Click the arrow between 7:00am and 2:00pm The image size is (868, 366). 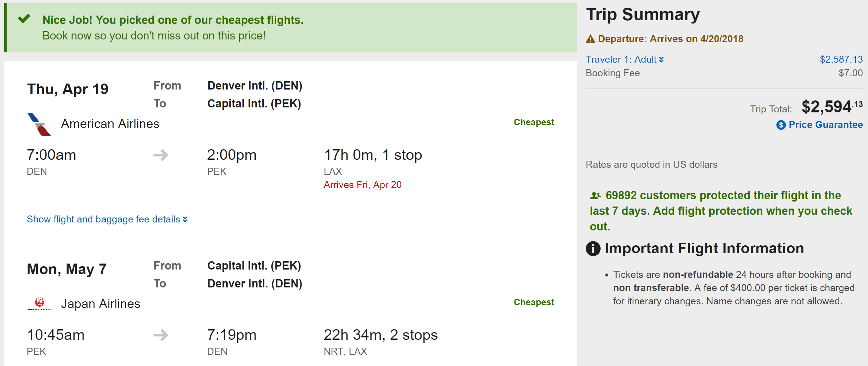pos(161,155)
